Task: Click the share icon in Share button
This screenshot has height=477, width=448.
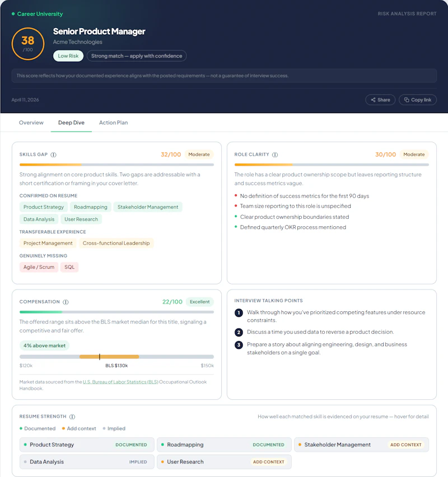Action: (x=373, y=100)
